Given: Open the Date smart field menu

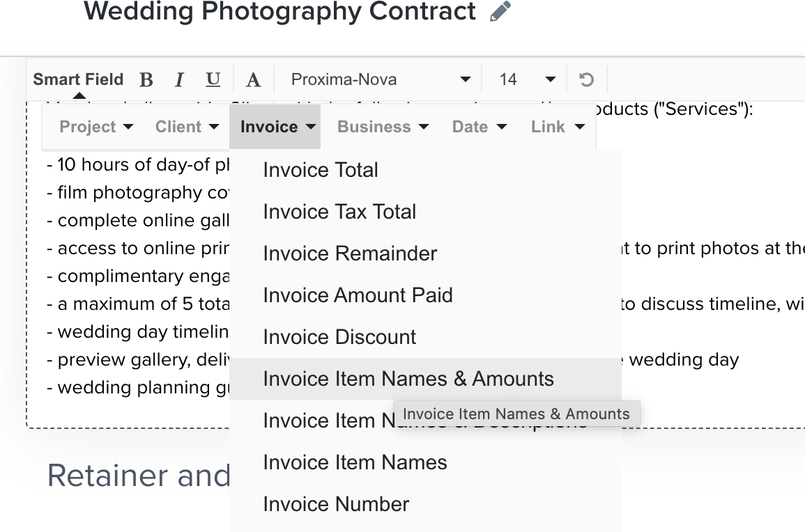Looking at the screenshot, I should pyautogui.click(x=479, y=127).
